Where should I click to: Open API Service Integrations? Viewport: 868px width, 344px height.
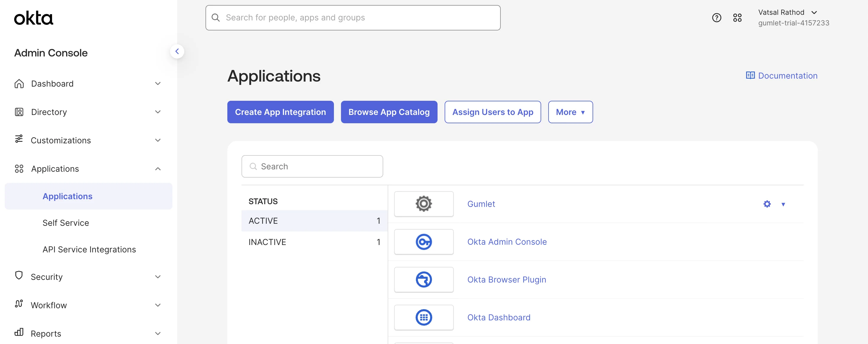[89, 249]
